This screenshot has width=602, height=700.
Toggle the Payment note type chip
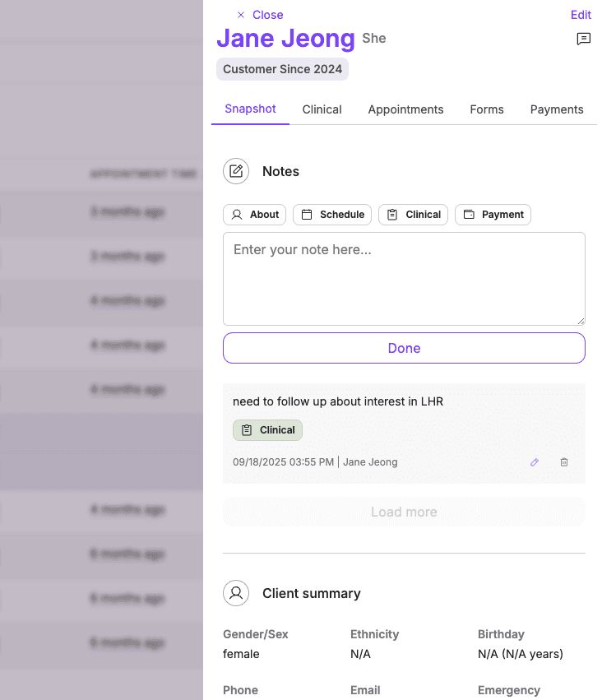point(493,214)
